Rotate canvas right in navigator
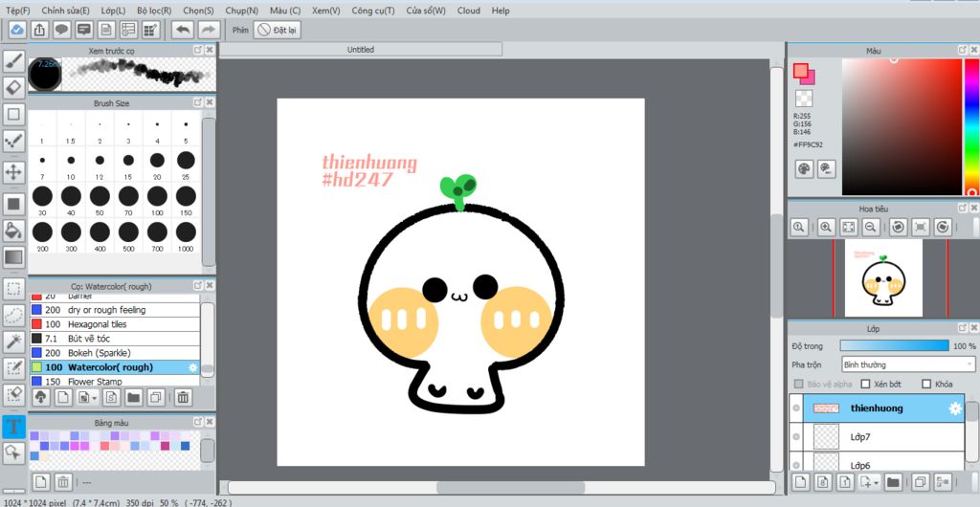Screen dimensions: 980x507 [943, 228]
